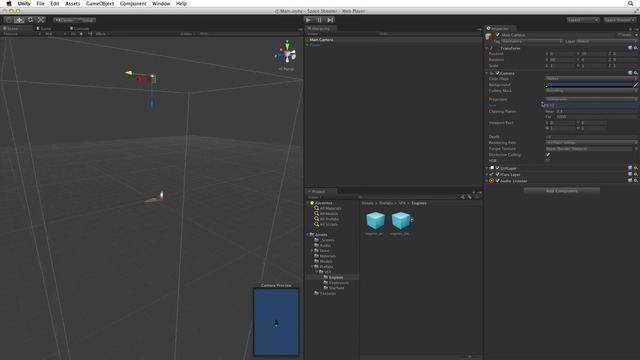Switch to the Console tab
This screenshot has width=640, height=360.
(79, 29)
